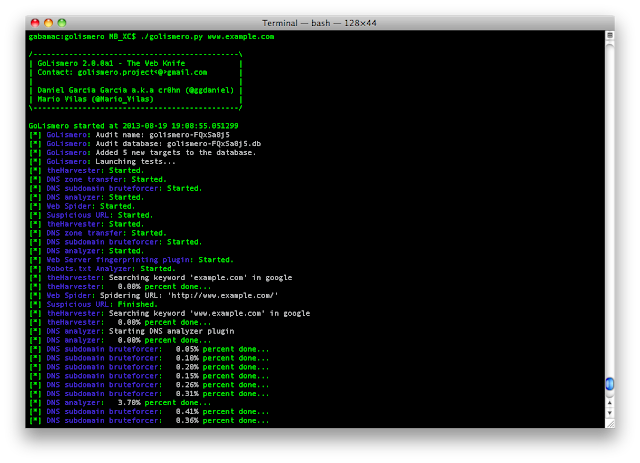Image resolution: width=640 pixels, height=463 pixels.
Task: Click "Searching keyword 'www.example.com' in google" line
Action: click(169, 314)
